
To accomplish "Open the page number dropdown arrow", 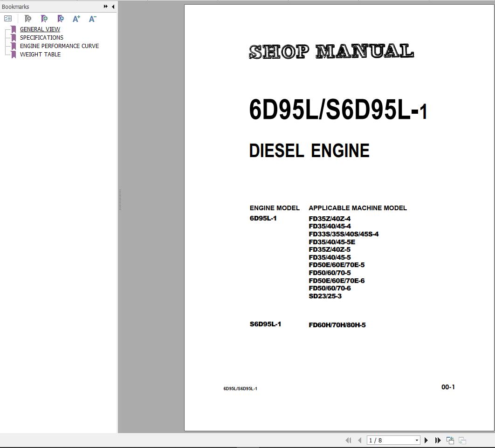I will [417, 440].
